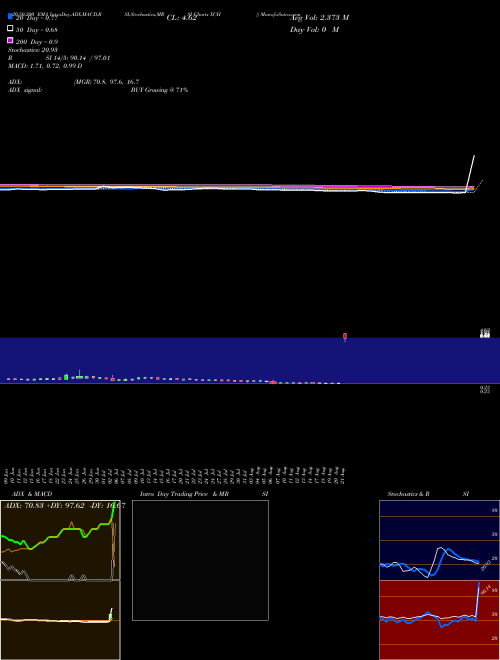Click the red candlestick on the price panel
Viewport: 500px width, 660px height.
(x=345, y=336)
